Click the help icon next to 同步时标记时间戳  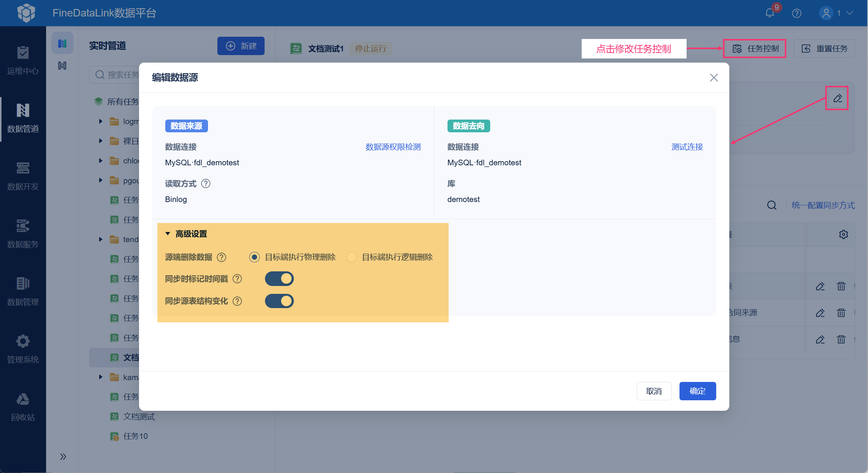[x=237, y=279]
